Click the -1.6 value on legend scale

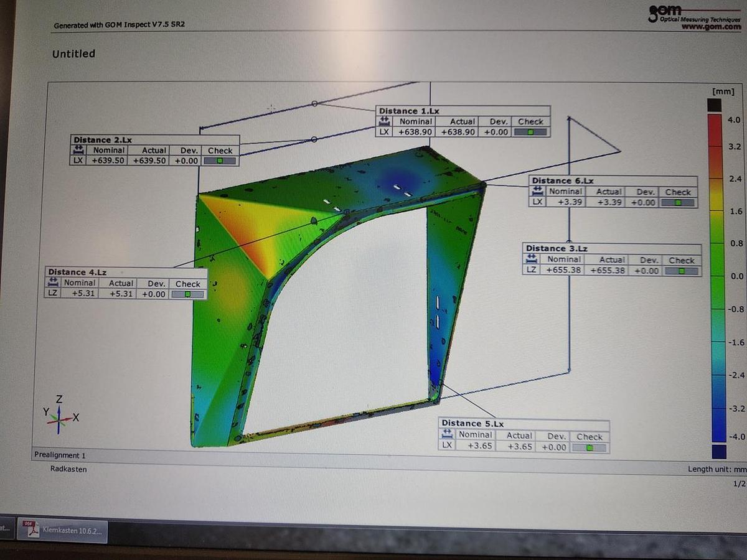737,343
